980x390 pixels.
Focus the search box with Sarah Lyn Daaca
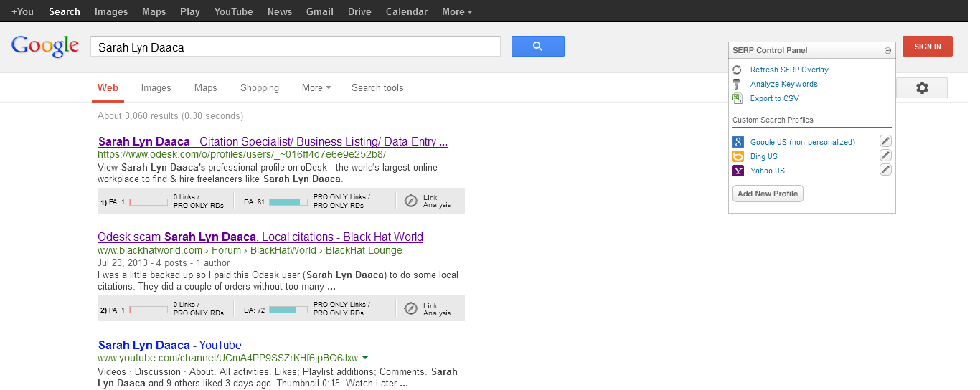pos(296,47)
